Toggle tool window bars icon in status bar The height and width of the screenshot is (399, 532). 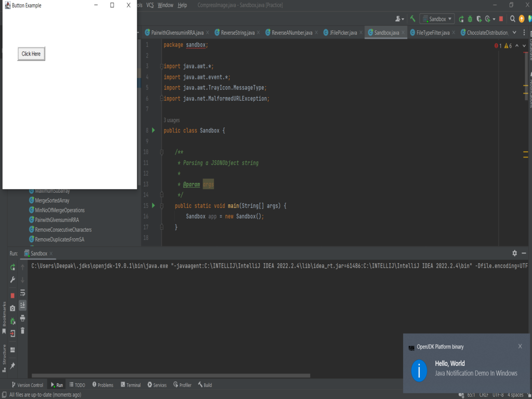(4, 395)
